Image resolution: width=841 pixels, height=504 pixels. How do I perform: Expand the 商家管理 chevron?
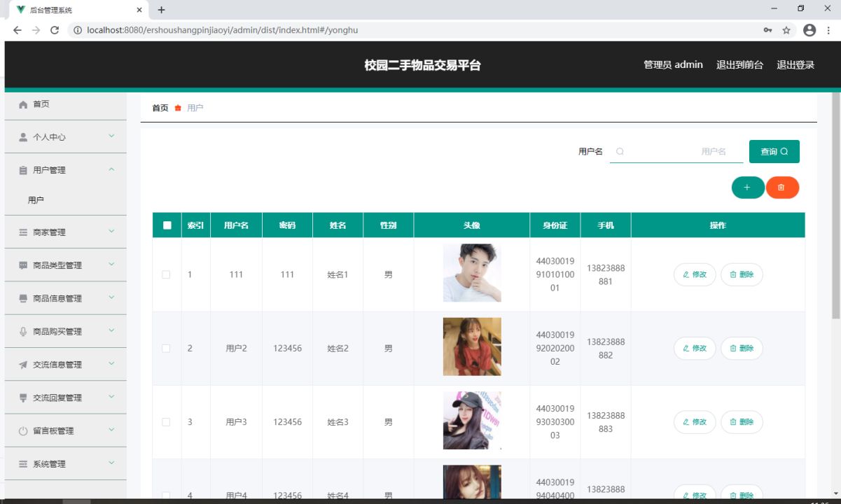[111, 232]
